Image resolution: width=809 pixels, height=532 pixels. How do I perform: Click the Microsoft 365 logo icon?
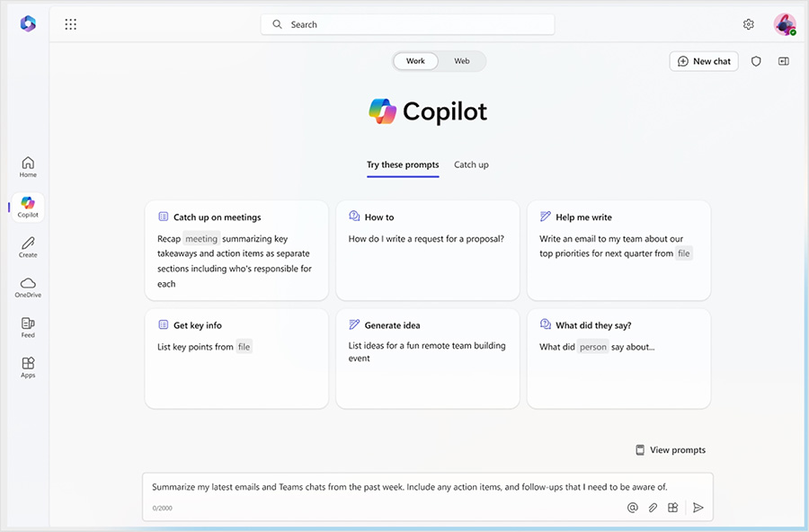click(x=28, y=23)
